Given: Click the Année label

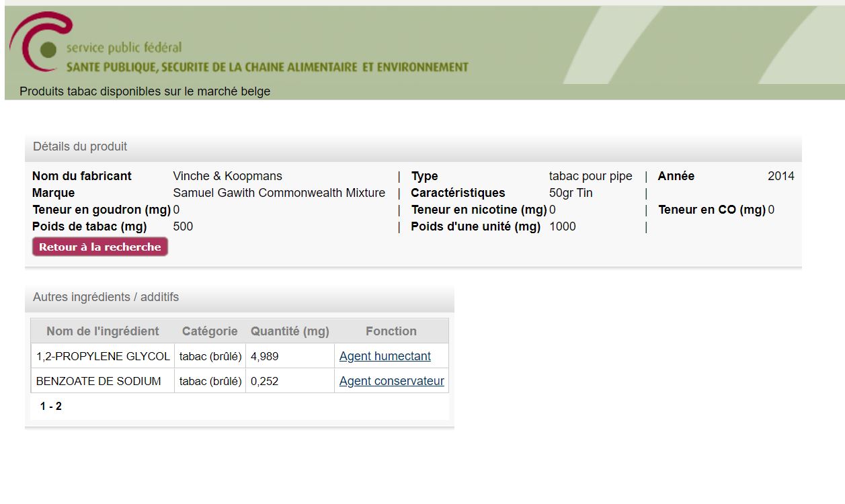Looking at the screenshot, I should pyautogui.click(x=676, y=176).
